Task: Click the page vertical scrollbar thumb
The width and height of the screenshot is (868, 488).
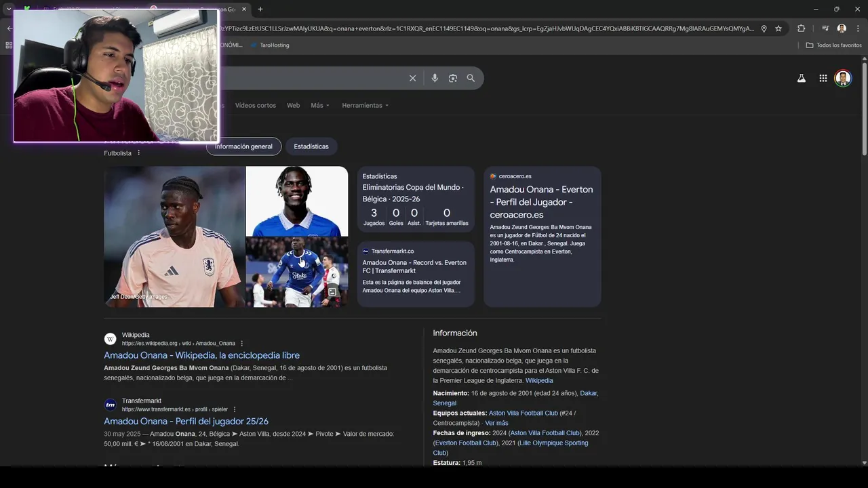Action: coord(865,108)
